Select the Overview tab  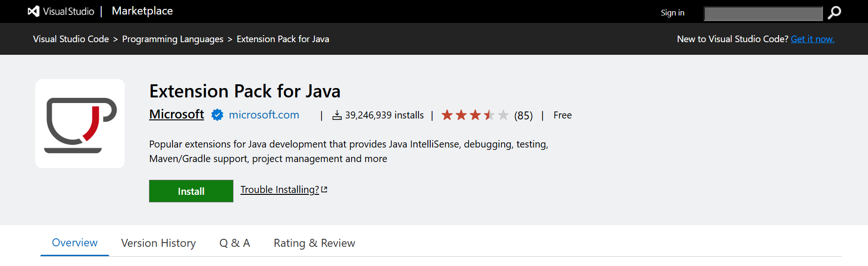tap(75, 243)
